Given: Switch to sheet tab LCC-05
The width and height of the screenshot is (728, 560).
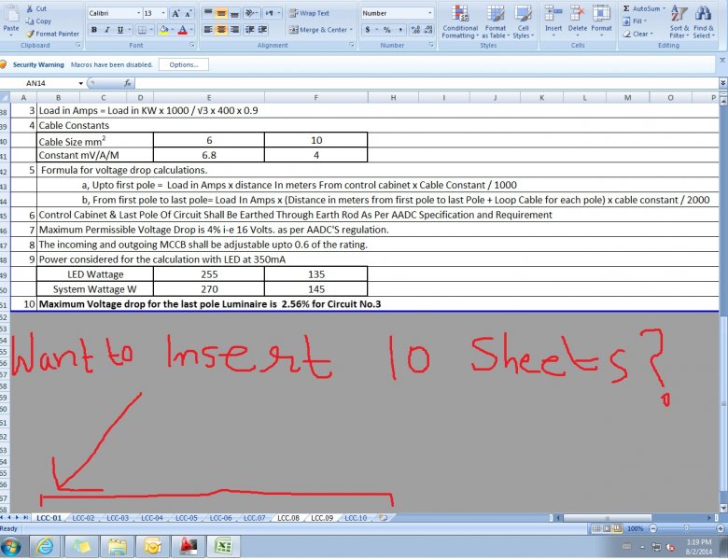Looking at the screenshot, I should [x=186, y=518].
